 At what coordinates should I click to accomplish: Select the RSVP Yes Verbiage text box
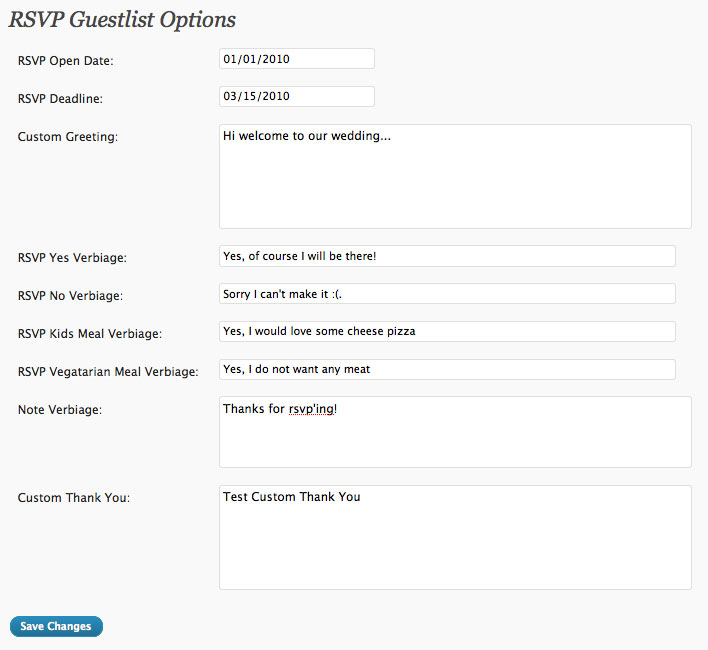[x=447, y=256]
